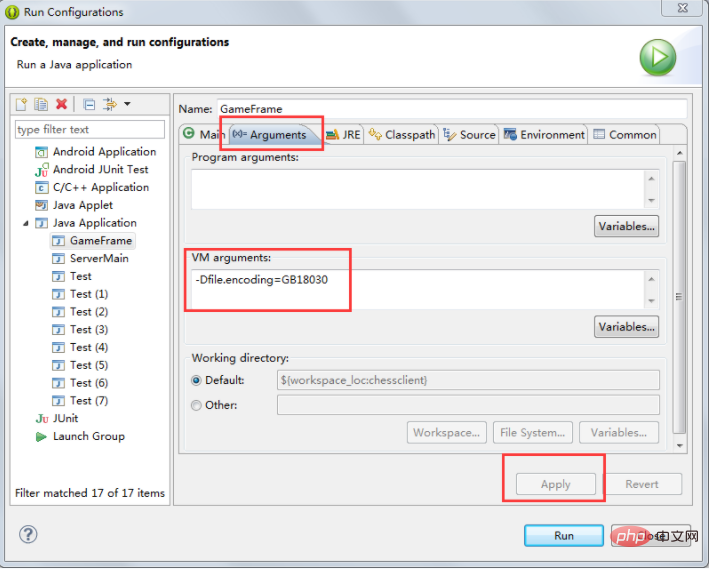709x569 pixels.
Task: Click the Workspace... button
Action: click(x=446, y=433)
